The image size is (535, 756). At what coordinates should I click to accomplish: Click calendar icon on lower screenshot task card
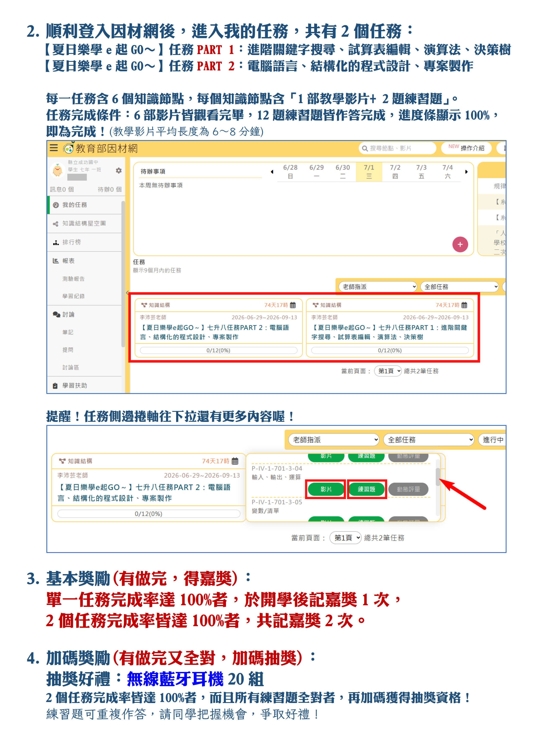[x=235, y=461]
